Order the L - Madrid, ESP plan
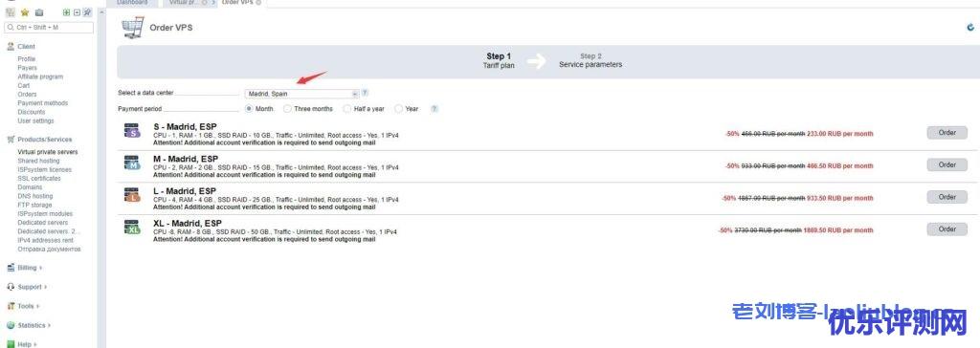The width and height of the screenshot is (980, 348). 947,198
